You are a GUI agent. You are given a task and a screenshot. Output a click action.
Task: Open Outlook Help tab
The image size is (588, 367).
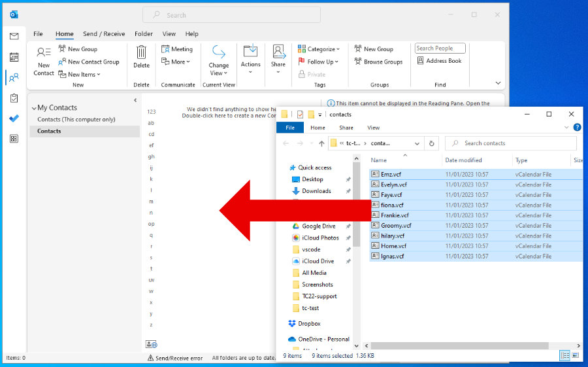coord(191,34)
